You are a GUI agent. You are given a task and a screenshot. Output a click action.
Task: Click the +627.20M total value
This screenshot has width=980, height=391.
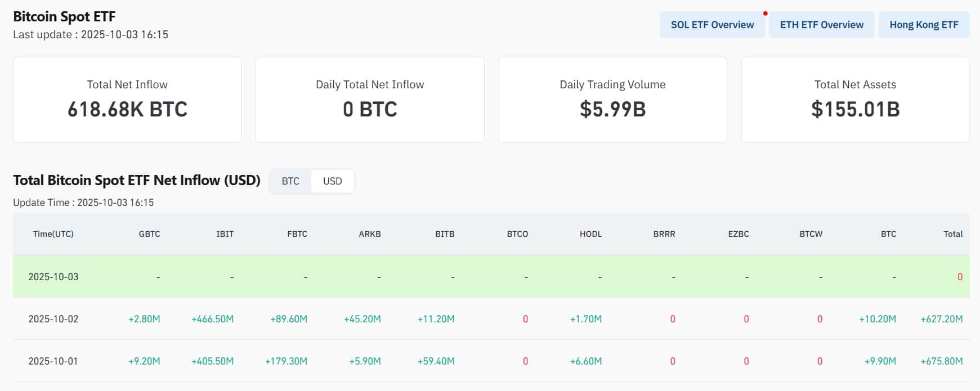942,319
